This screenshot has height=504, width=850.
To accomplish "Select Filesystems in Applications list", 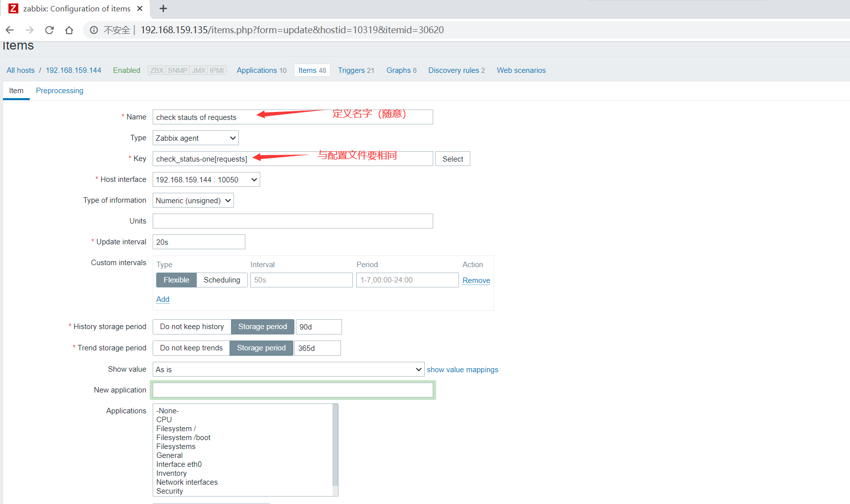I will pyautogui.click(x=243, y=447).
